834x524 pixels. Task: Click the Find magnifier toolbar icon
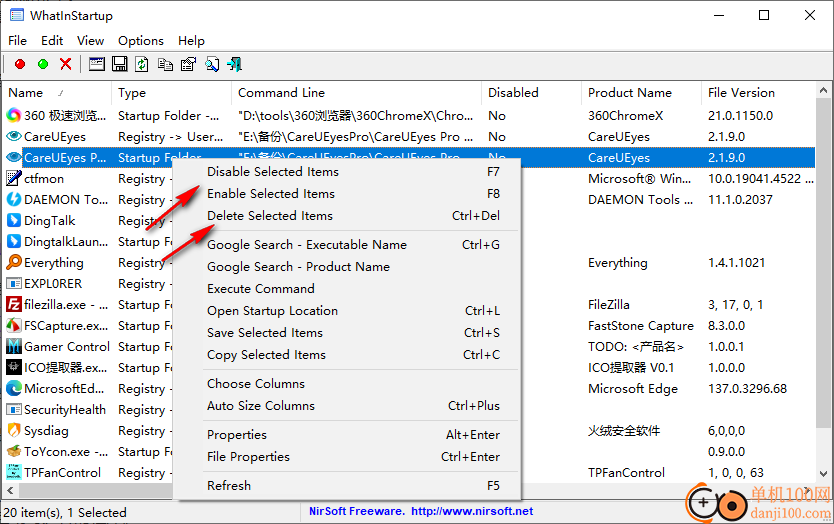[x=212, y=64]
